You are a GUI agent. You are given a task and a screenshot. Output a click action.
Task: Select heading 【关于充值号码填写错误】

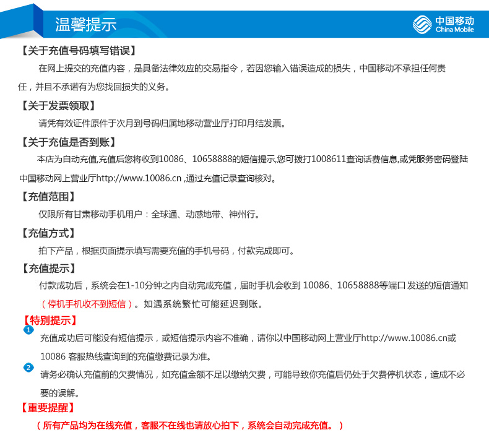[79, 51]
